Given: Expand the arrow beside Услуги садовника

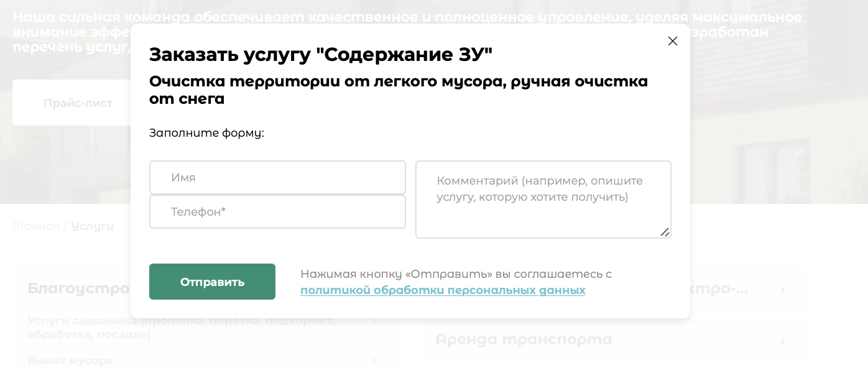Looking at the screenshot, I should pos(374,321).
